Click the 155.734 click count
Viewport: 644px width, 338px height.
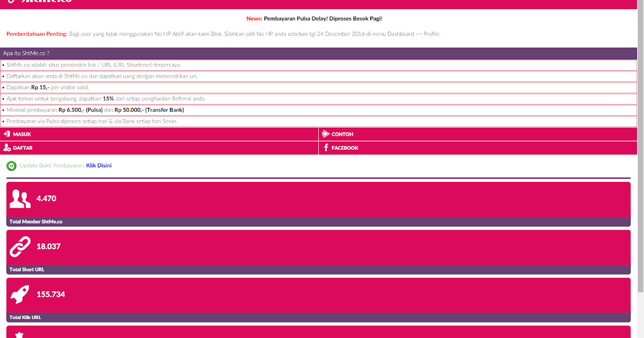[50, 295]
